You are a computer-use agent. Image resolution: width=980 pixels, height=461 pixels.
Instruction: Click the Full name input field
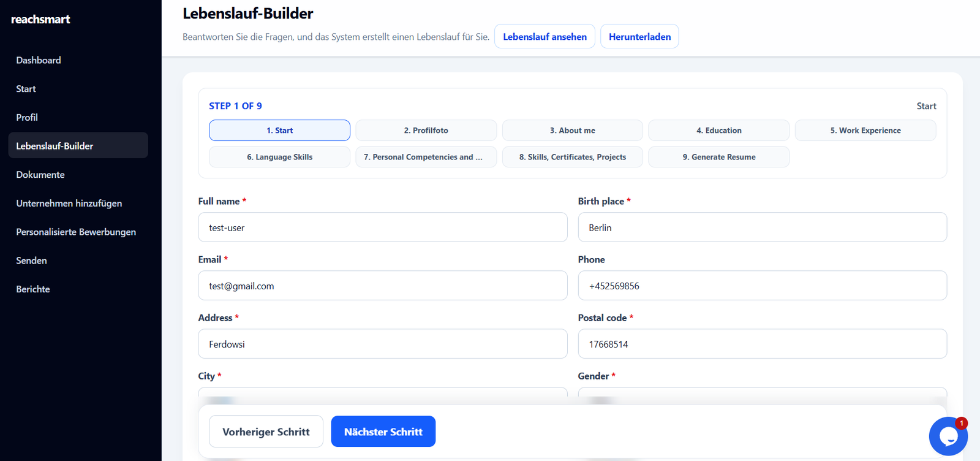[383, 227]
